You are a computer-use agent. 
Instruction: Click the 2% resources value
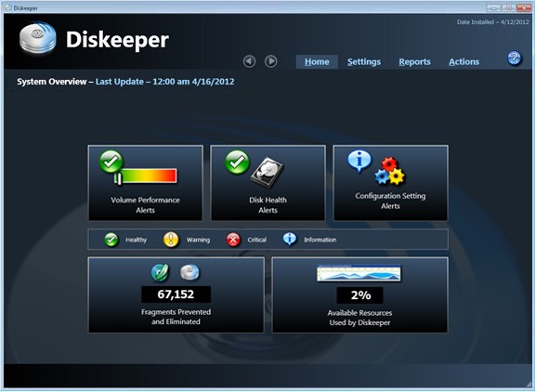pos(360,295)
